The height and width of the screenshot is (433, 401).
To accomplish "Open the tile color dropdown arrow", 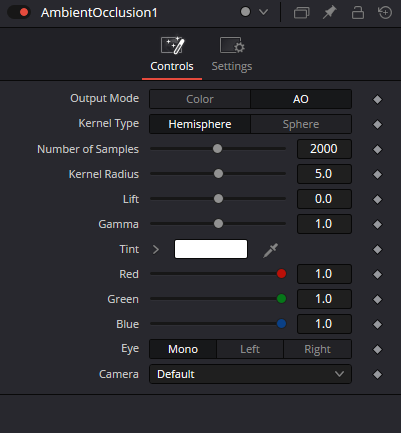I will pos(264,12).
